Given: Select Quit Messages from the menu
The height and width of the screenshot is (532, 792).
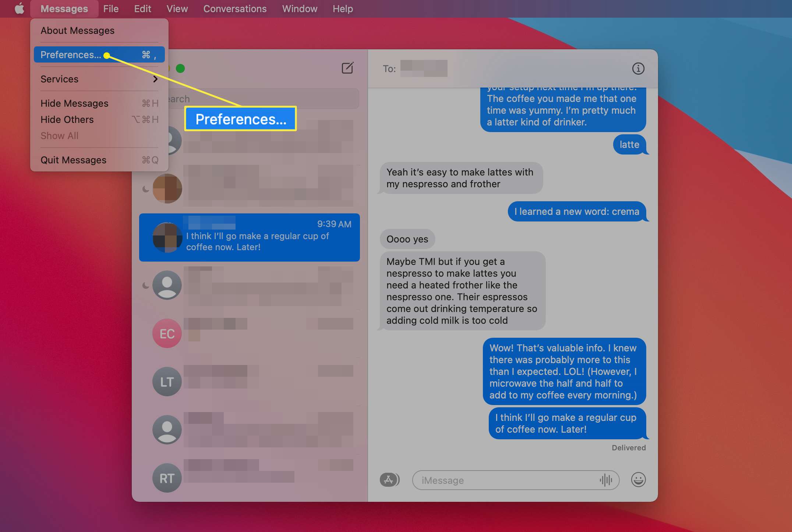Looking at the screenshot, I should [x=73, y=159].
